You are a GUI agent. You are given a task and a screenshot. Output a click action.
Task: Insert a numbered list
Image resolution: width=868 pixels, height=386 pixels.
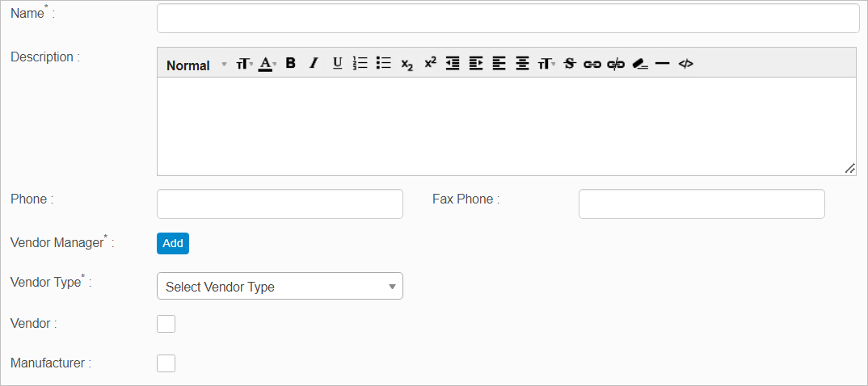(360, 64)
